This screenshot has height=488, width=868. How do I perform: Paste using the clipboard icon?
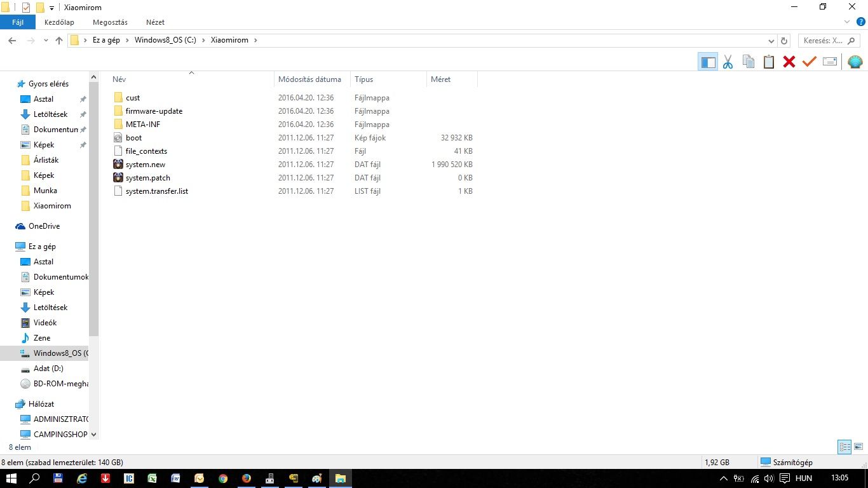[x=769, y=62]
